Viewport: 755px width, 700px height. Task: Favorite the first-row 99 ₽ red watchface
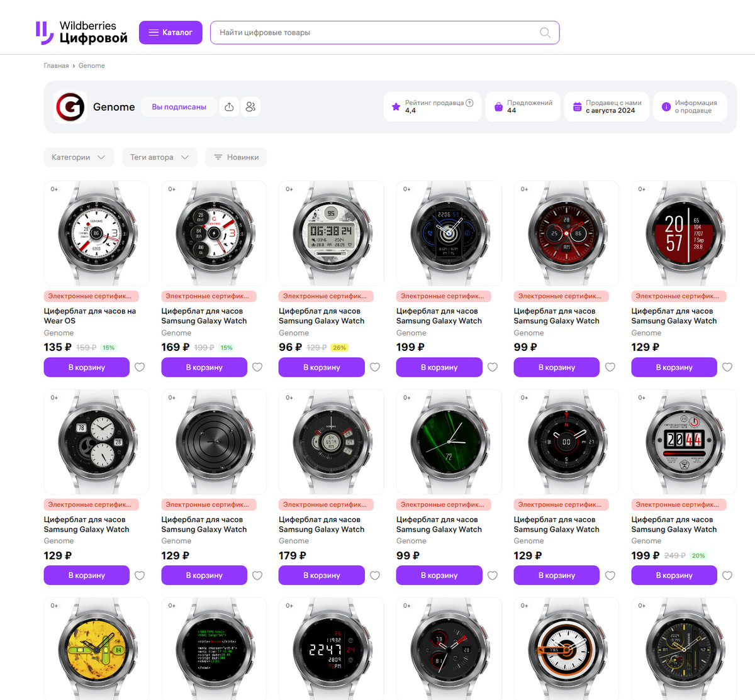click(610, 367)
